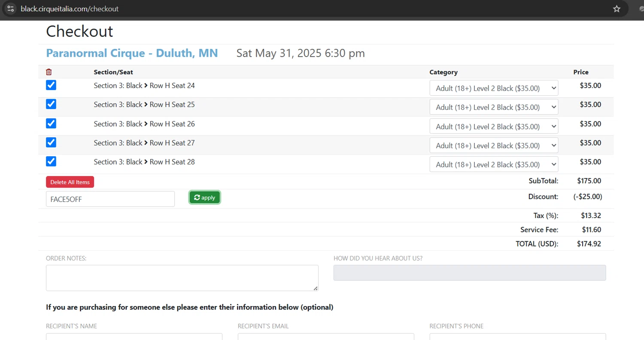Image resolution: width=644 pixels, height=340 pixels.
Task: Deselect the Row H Seat 26 checkbox
Action: coord(51,124)
